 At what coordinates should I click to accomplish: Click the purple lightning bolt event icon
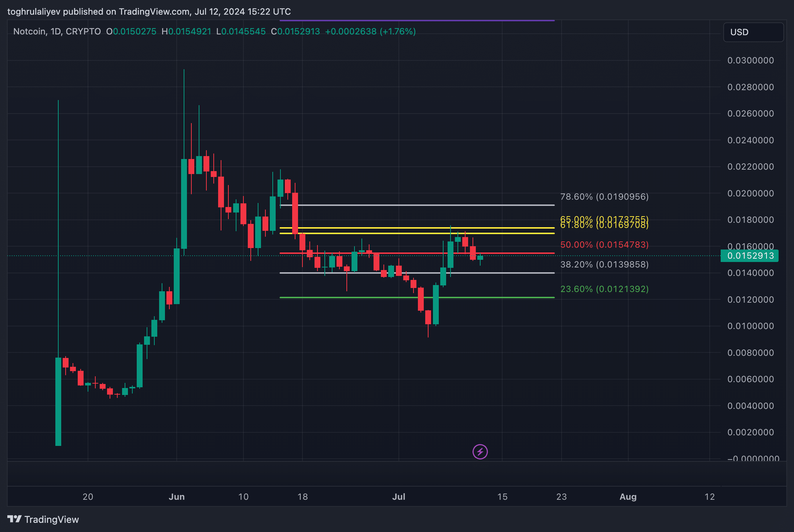coord(480,451)
